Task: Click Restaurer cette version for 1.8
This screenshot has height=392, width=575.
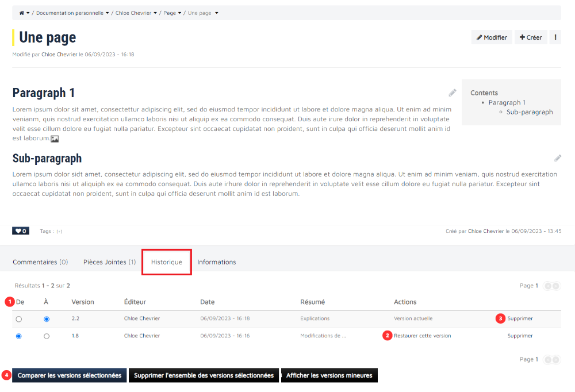Action: [x=423, y=336]
